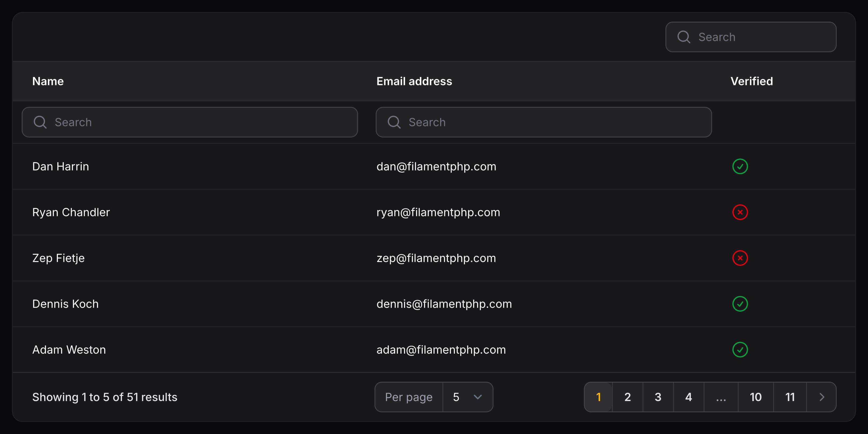
Task: Select page 3 in pagination
Action: coord(658,397)
